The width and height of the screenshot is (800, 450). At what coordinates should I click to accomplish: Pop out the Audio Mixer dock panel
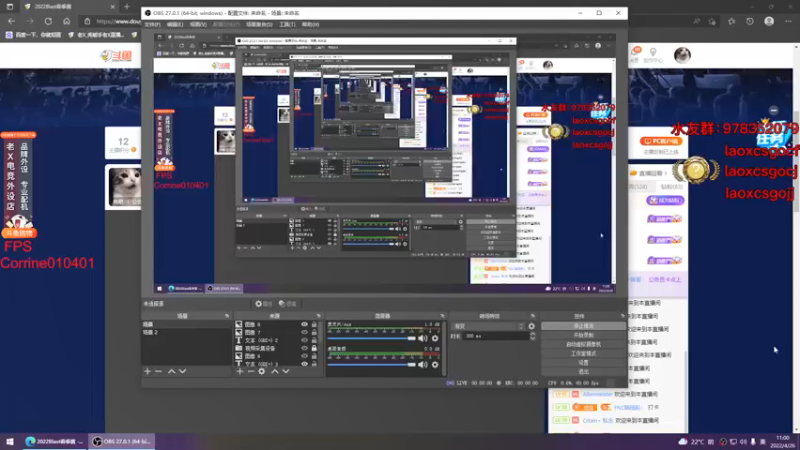click(x=442, y=316)
